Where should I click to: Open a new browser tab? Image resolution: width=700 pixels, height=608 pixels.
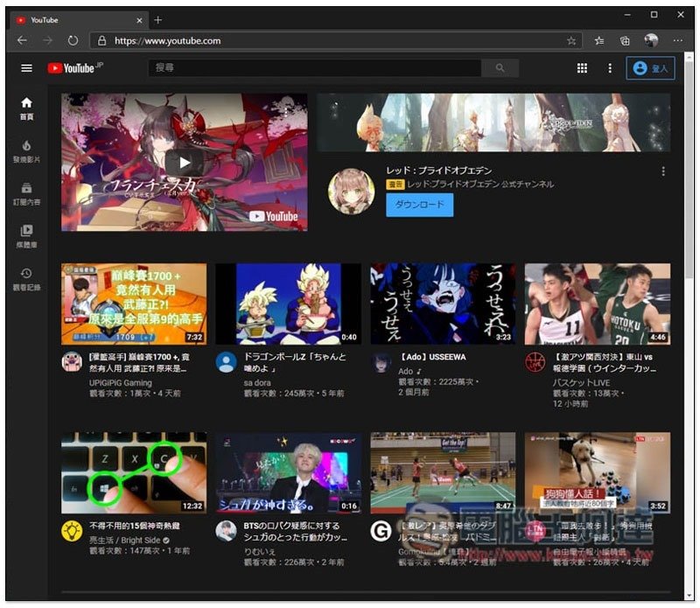(x=158, y=19)
